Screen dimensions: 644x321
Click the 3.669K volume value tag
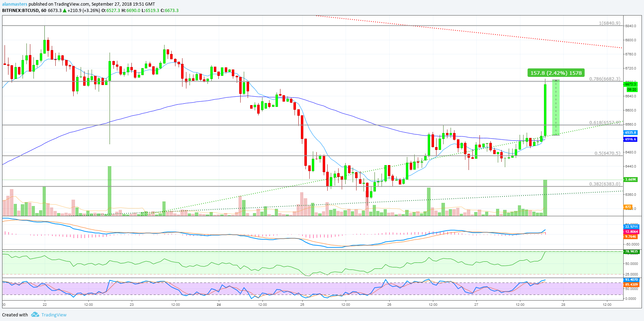coord(630,180)
